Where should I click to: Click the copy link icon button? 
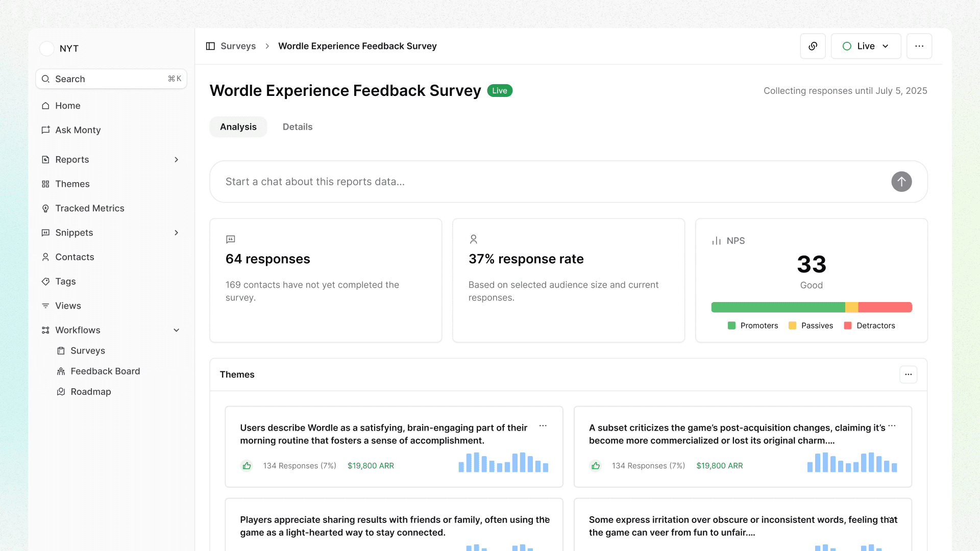[813, 46]
